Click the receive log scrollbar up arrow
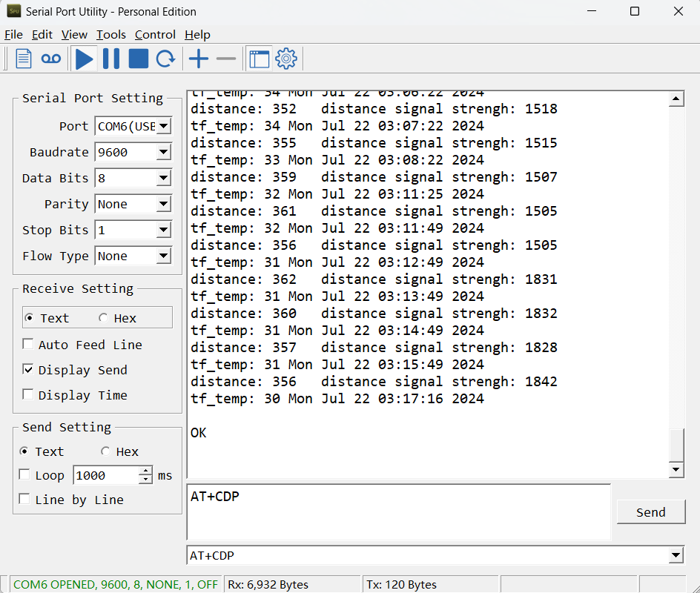The width and height of the screenshot is (700, 593). (676, 99)
